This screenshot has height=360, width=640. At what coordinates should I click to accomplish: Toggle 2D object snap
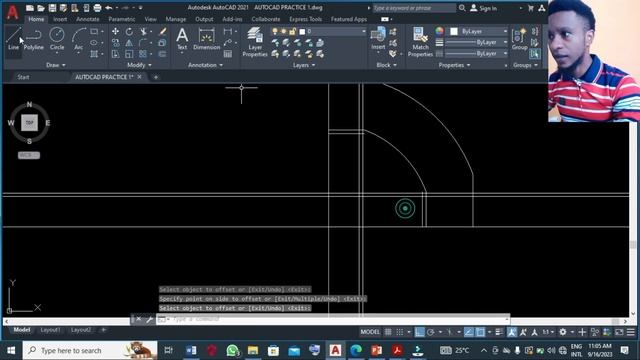click(480, 332)
